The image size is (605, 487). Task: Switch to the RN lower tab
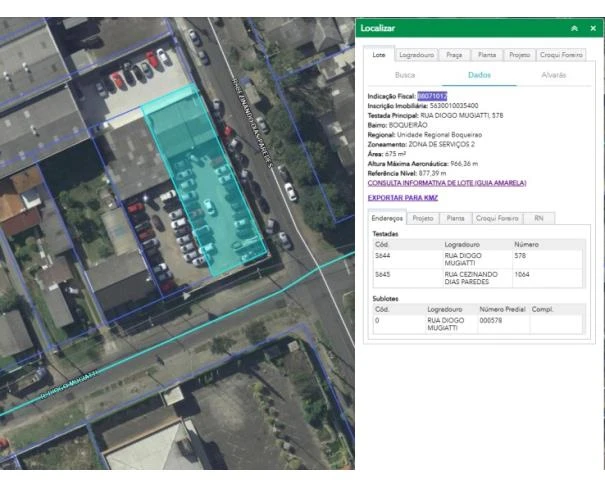coord(539,218)
